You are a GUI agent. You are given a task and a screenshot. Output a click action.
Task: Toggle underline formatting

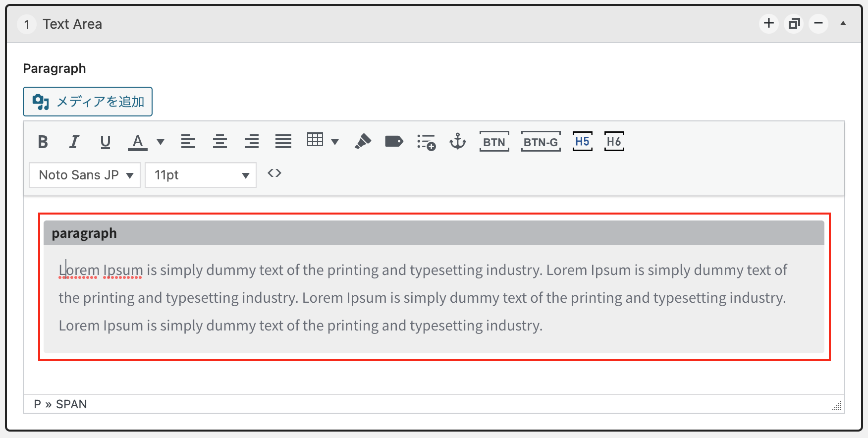(x=105, y=142)
